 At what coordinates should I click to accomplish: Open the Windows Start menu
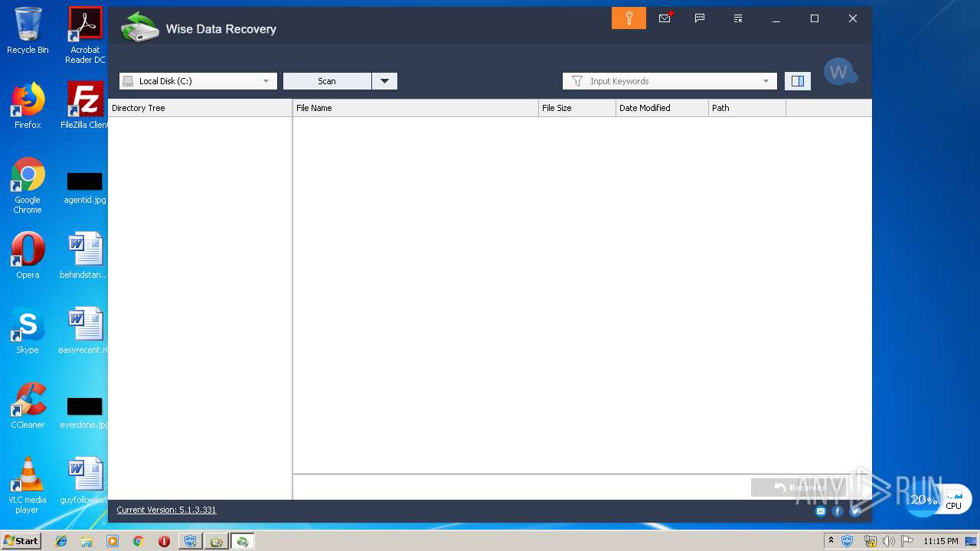coord(21,541)
